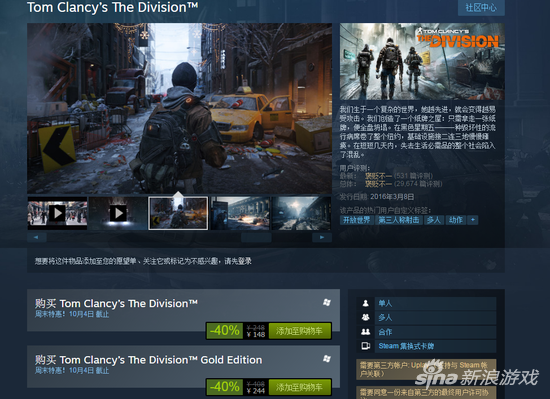Open the 多人 user tag

434,220
